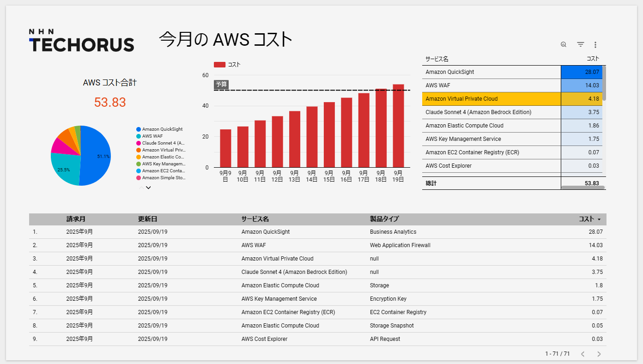
Task: Show next legend entries with down chevron
Action: pyautogui.click(x=148, y=188)
